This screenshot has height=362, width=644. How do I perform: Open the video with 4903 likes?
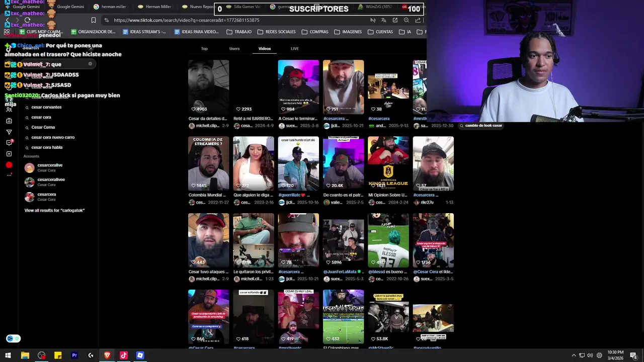click(x=208, y=87)
